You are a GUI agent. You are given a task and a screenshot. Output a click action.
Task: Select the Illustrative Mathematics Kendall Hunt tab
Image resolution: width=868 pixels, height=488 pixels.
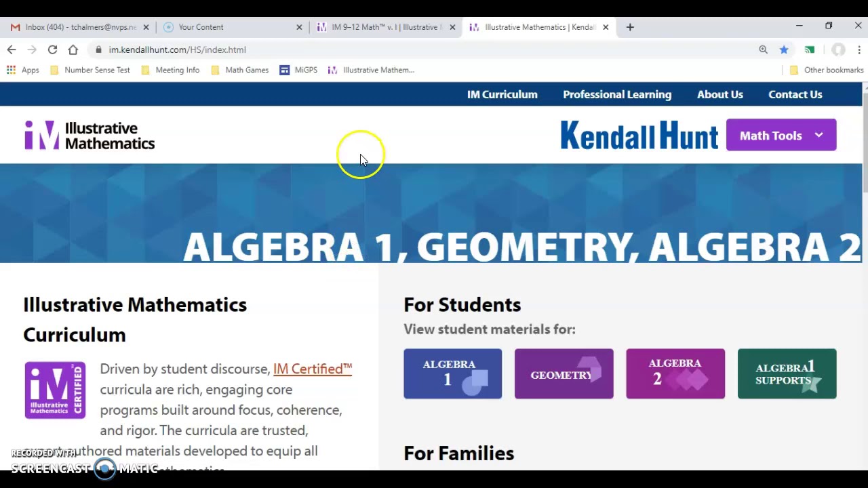click(x=538, y=27)
